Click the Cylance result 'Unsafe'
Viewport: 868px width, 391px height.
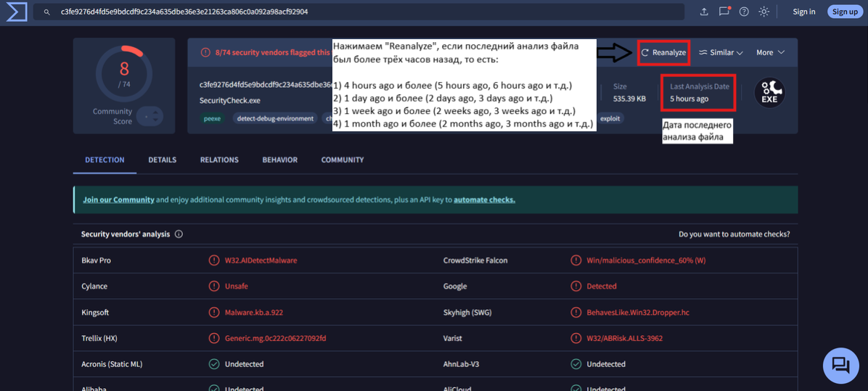click(236, 287)
